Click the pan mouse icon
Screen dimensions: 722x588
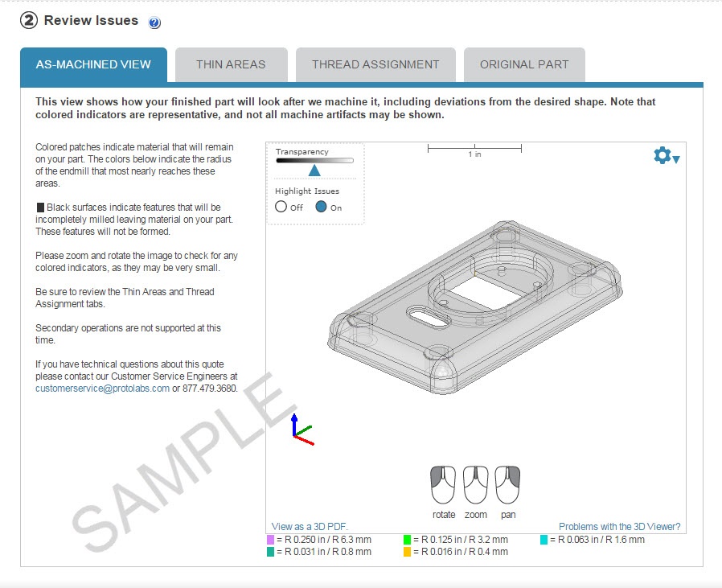(x=507, y=485)
